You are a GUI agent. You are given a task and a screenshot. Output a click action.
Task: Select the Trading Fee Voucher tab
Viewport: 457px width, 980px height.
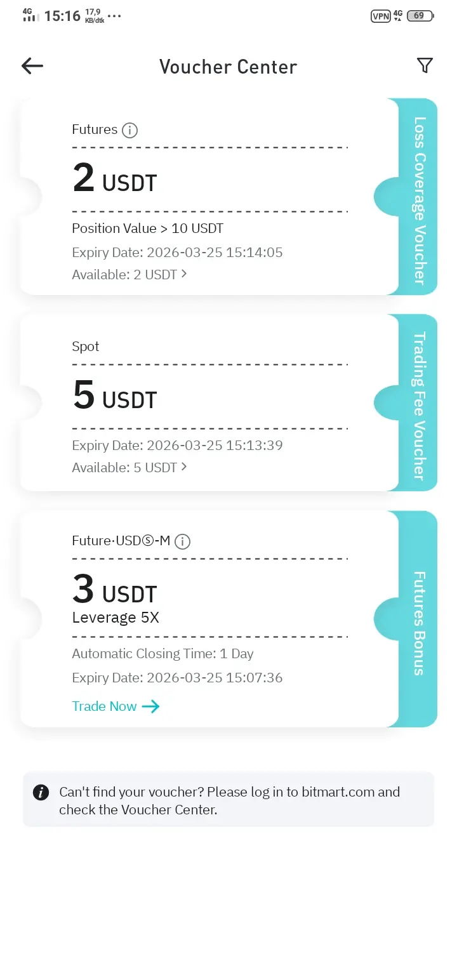click(418, 403)
